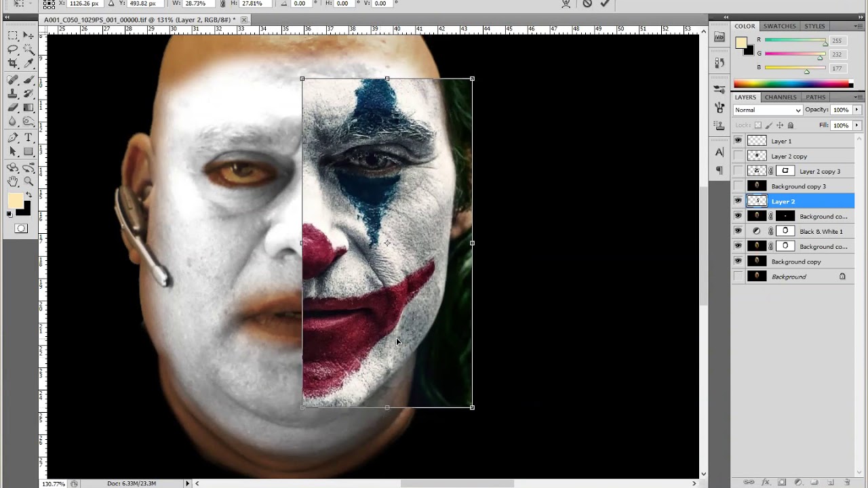Swap foreground and background colors

point(28,195)
